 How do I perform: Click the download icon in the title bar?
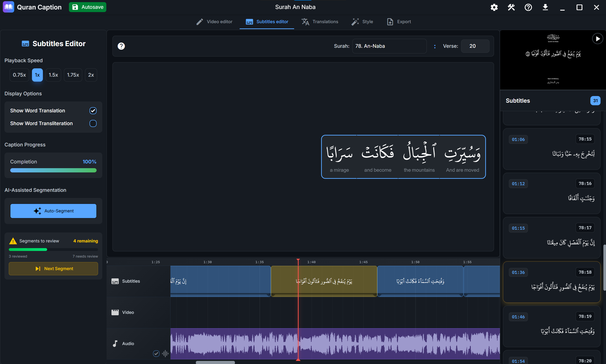tap(545, 7)
